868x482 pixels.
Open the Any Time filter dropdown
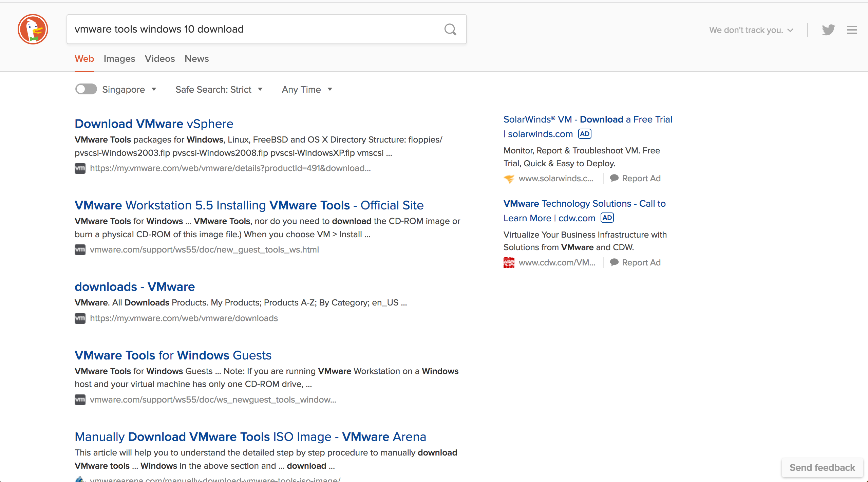coord(307,90)
